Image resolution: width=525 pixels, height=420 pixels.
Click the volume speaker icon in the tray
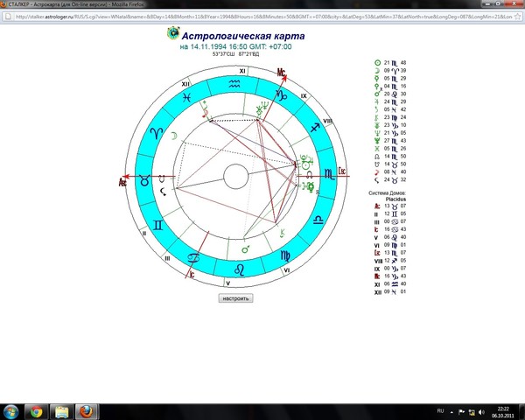(x=481, y=412)
